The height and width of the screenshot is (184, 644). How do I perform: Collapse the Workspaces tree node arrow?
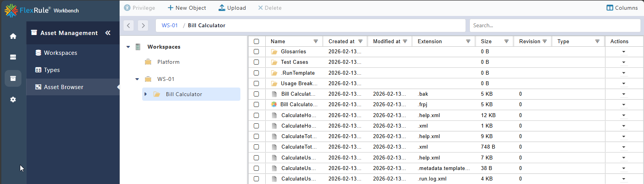[128, 47]
